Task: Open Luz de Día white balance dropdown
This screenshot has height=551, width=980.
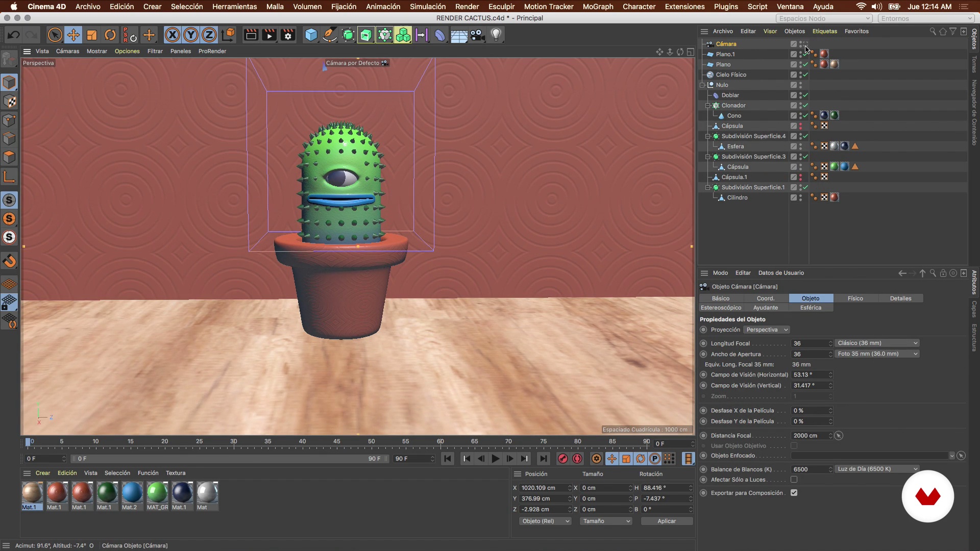Action: tap(877, 469)
